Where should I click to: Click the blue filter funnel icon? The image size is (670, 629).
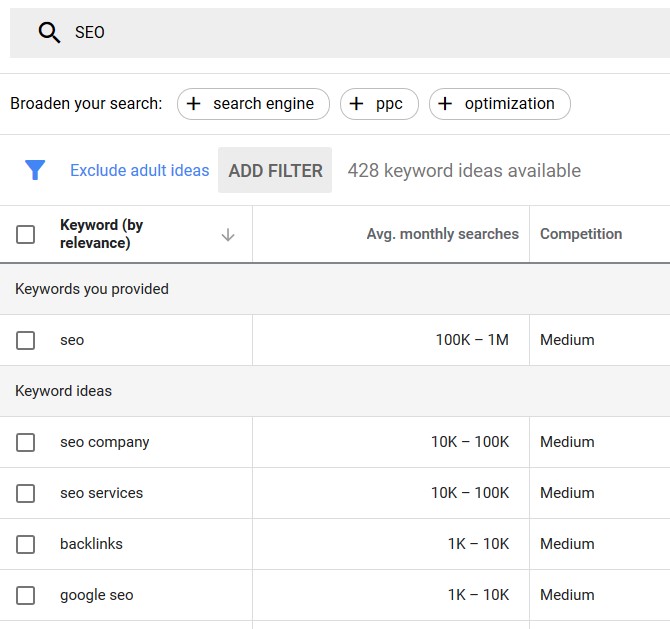(x=35, y=170)
